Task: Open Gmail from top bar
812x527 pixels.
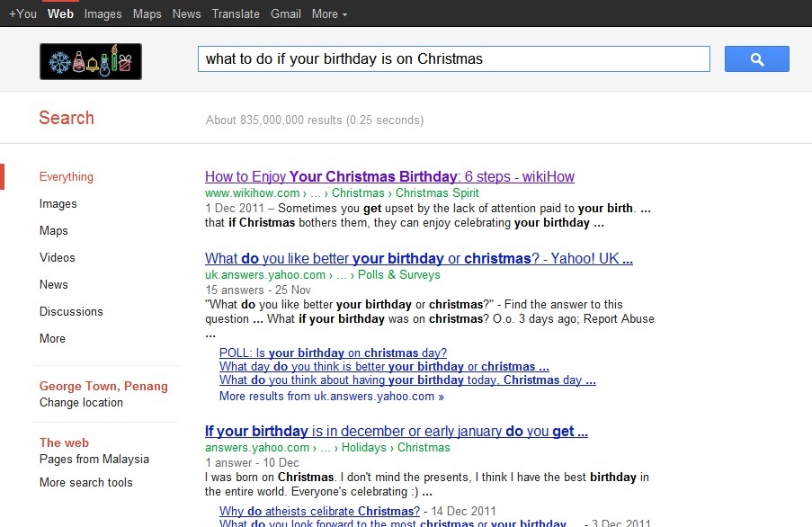Action: pyautogui.click(x=286, y=14)
